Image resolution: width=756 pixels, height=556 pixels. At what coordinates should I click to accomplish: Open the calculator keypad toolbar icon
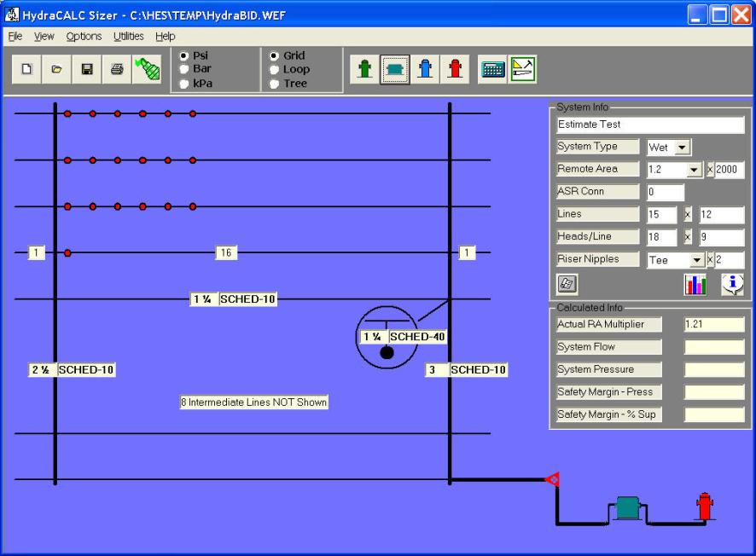[492, 69]
